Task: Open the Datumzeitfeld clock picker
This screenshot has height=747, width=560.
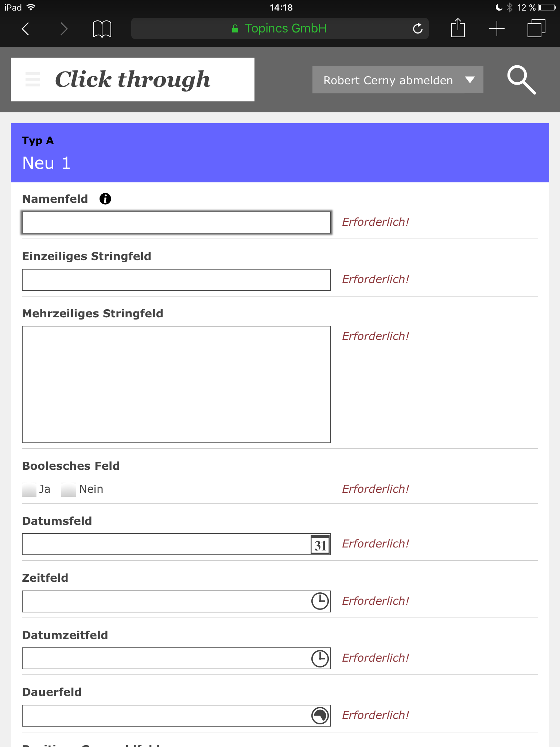Action: pos(320,658)
